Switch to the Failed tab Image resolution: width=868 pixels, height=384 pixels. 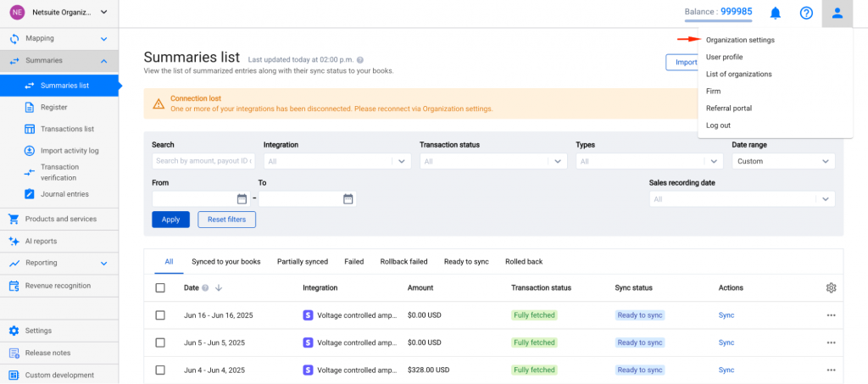point(353,262)
